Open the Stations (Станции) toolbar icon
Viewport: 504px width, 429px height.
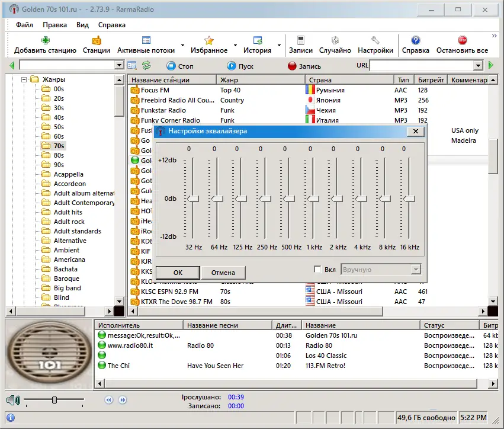point(96,41)
